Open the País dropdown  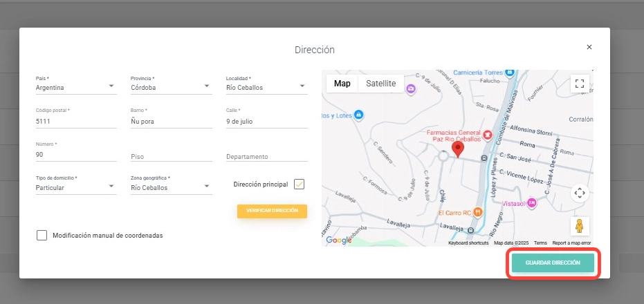pyautogui.click(x=76, y=88)
